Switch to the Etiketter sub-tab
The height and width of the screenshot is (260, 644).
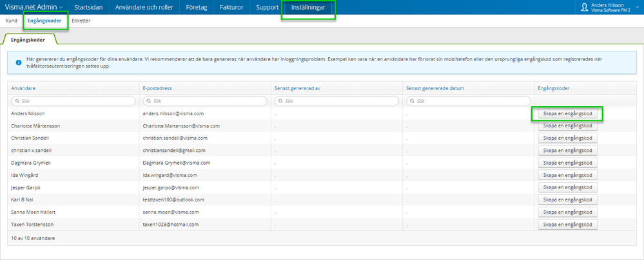pyautogui.click(x=81, y=21)
